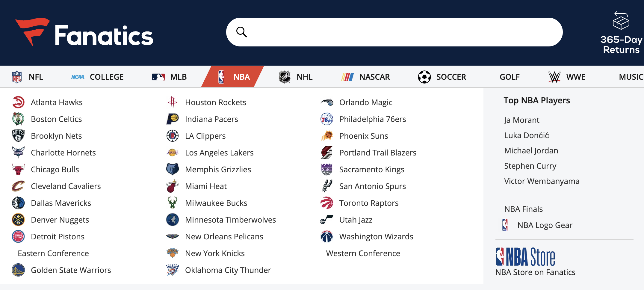Click the search magnifier icon
Viewport: 644px width, 290px height.
coord(241,32)
